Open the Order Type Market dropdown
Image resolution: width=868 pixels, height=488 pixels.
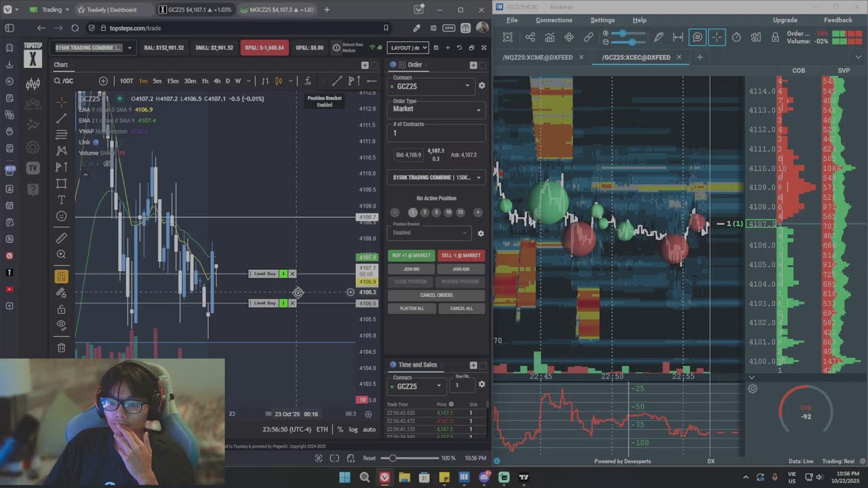(436, 108)
